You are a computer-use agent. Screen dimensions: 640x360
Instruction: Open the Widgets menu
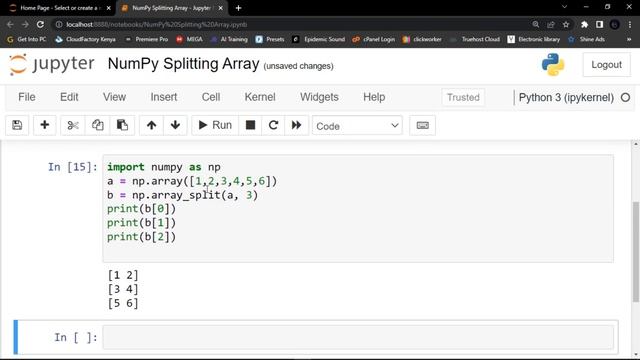pos(319,97)
